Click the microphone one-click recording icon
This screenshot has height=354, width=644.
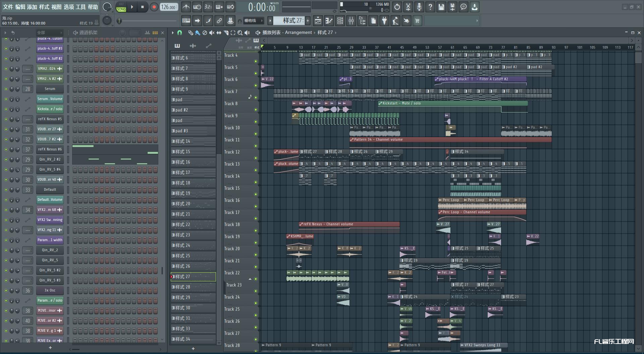419,7
